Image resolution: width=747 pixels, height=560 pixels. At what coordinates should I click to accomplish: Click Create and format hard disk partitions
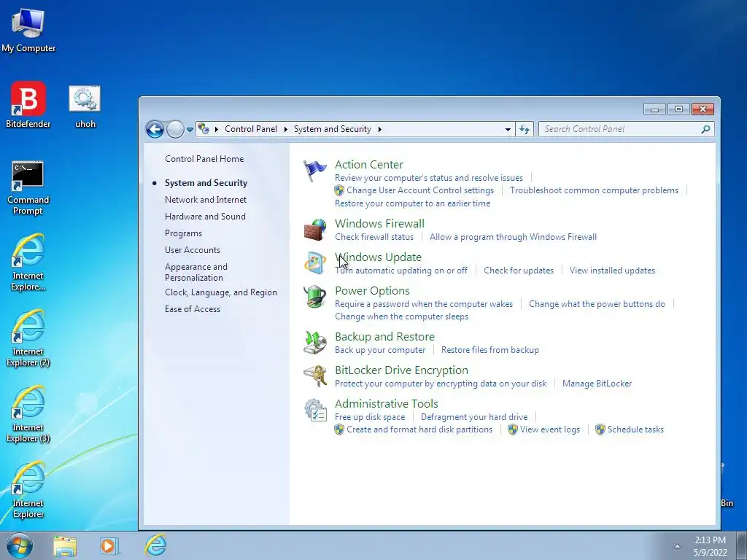click(x=419, y=429)
